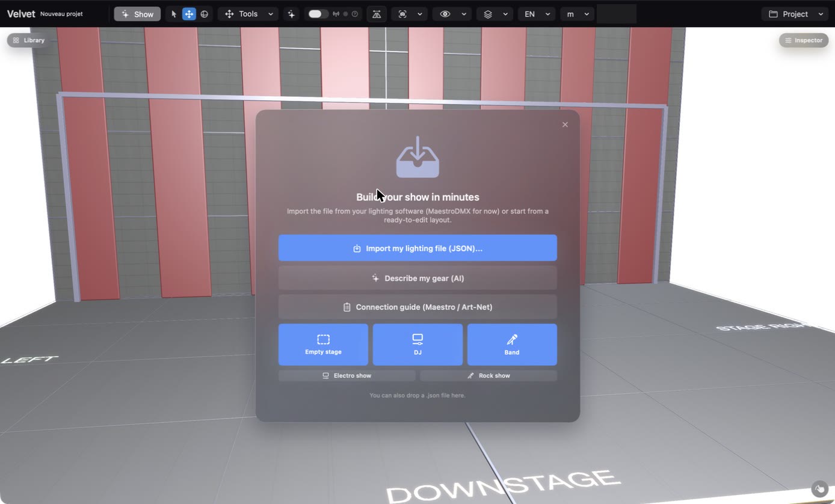Click the camera capture icon
Image resolution: width=835 pixels, height=504 pixels.
click(402, 14)
